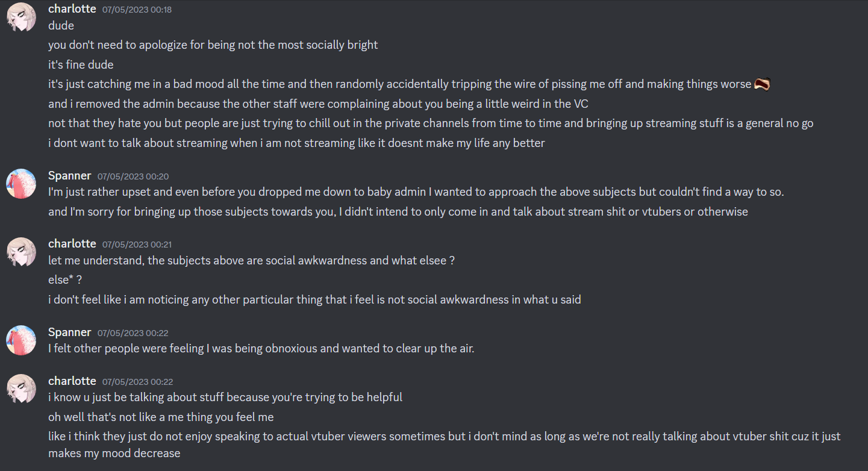Viewport: 868px width, 471px height.
Task: Select the "else* ?" correction message
Action: point(64,280)
